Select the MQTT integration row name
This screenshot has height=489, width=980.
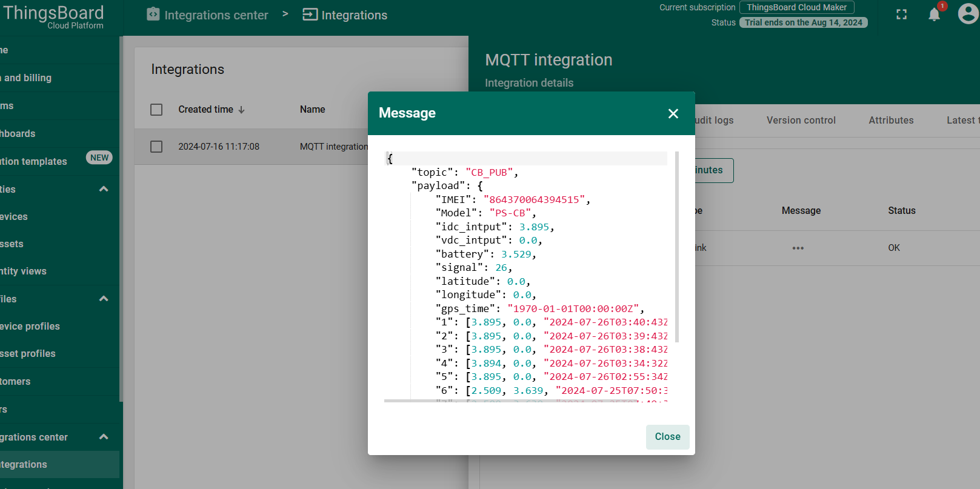click(333, 147)
